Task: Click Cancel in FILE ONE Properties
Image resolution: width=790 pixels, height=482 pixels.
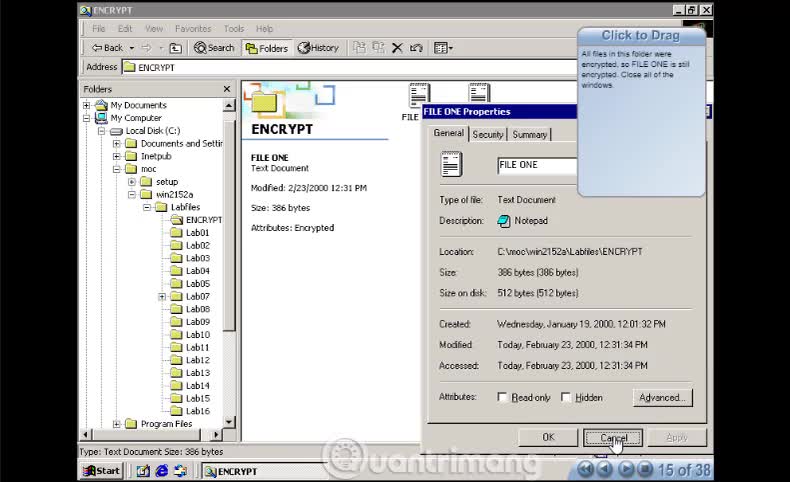Action: [613, 437]
